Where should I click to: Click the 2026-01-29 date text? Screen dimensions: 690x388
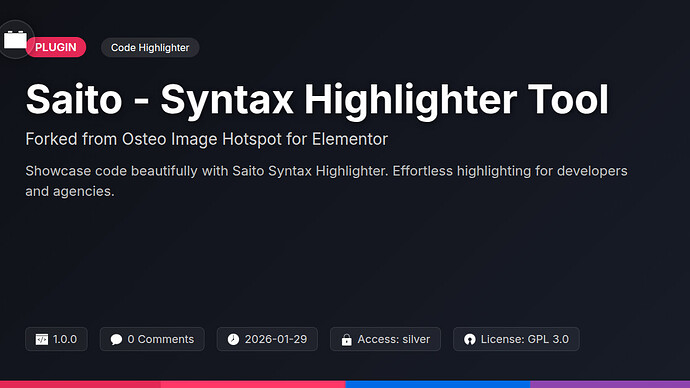tap(276, 339)
